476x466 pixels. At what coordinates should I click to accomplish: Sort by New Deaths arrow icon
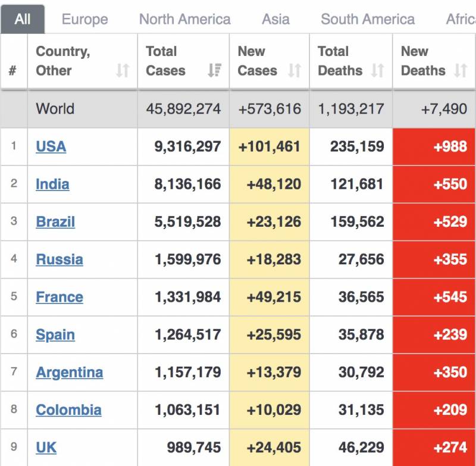[460, 71]
